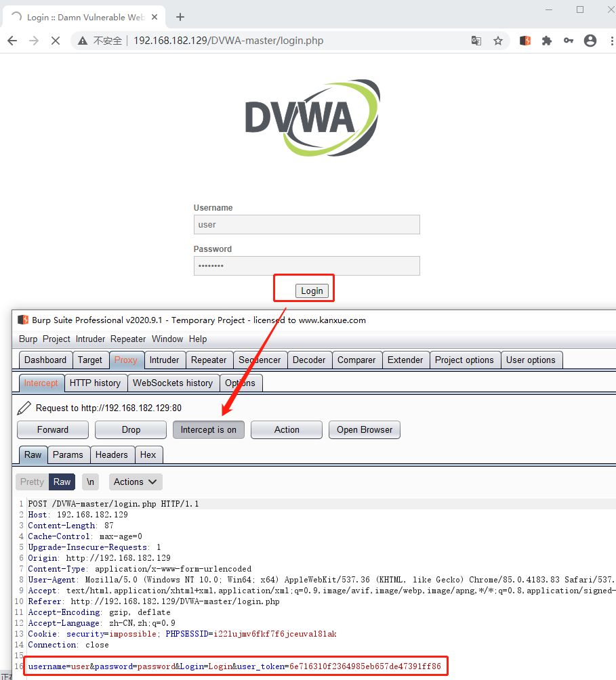The width and height of the screenshot is (616, 680).
Task: Click the Burp Suite title bar logo
Action: pos(22,320)
